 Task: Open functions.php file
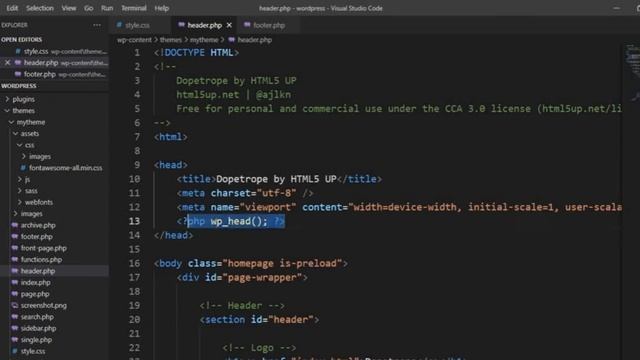41,259
